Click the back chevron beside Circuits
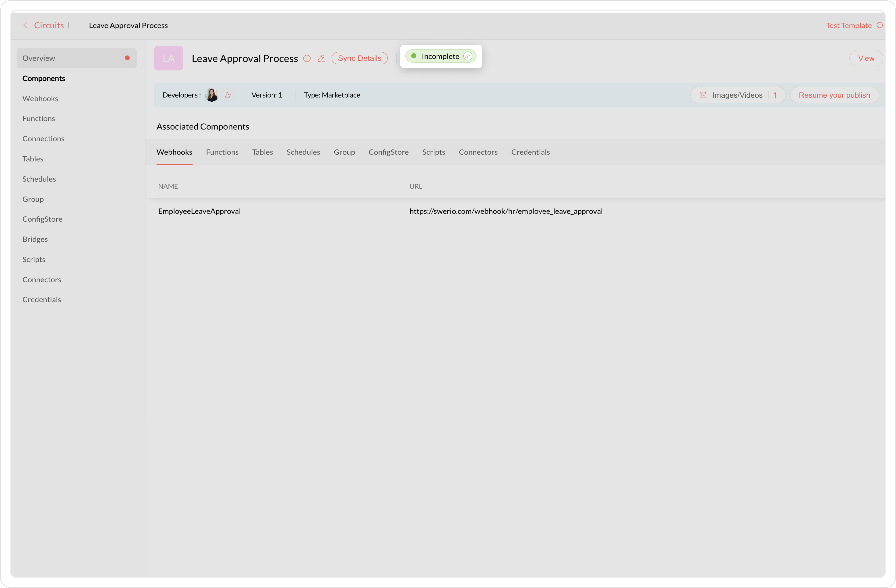 tap(25, 25)
